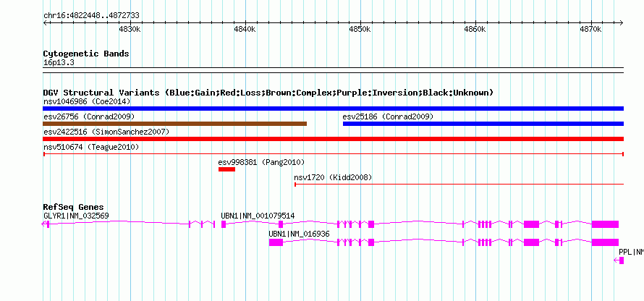
Task: Click the 16p13.3 cytogenetic band label
Action: tap(59, 63)
